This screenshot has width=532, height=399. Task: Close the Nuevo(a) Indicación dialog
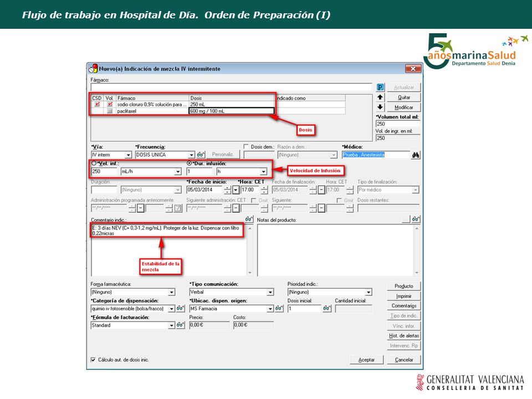[x=413, y=69]
